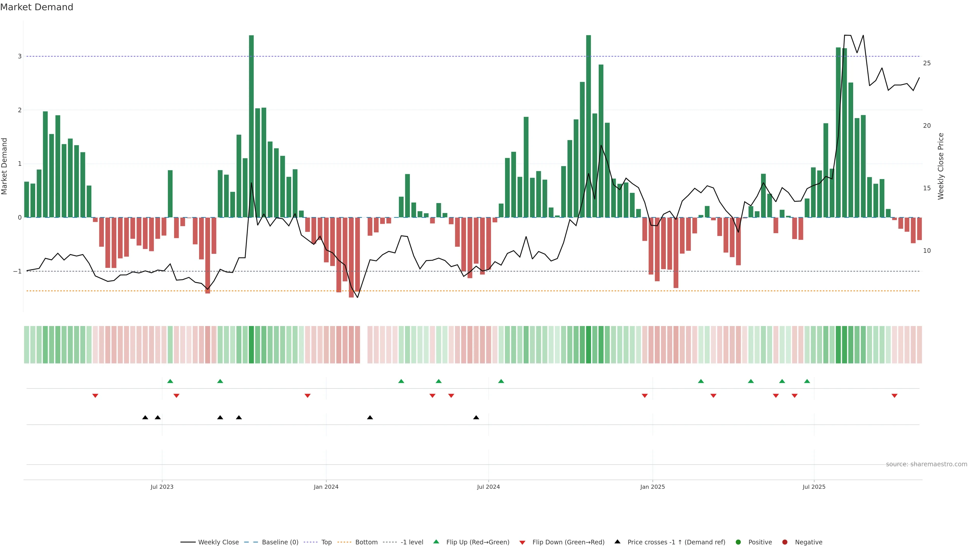Click the tallest green bar in late 2023
Image resolution: width=980 pixels, height=551 pixels.
pyautogui.click(x=251, y=126)
